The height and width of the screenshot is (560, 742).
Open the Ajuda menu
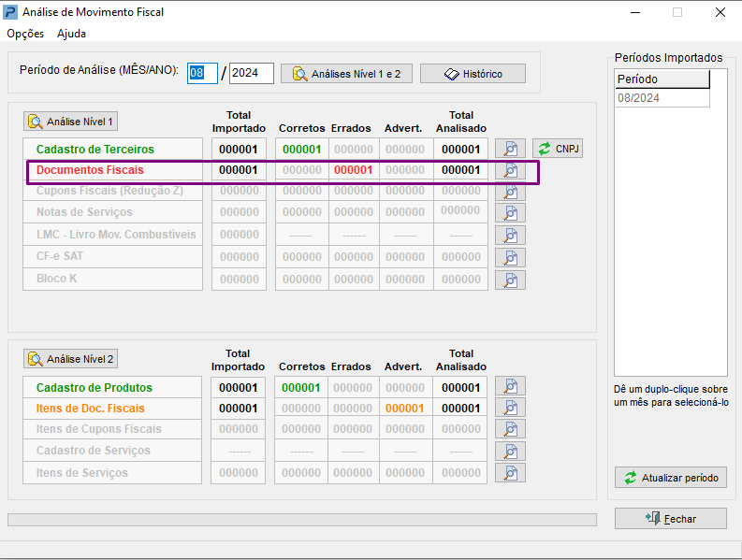(71, 34)
